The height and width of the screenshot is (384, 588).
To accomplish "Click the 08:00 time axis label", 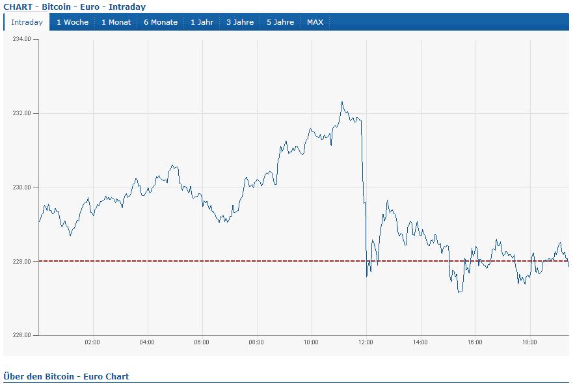I will pos(256,342).
